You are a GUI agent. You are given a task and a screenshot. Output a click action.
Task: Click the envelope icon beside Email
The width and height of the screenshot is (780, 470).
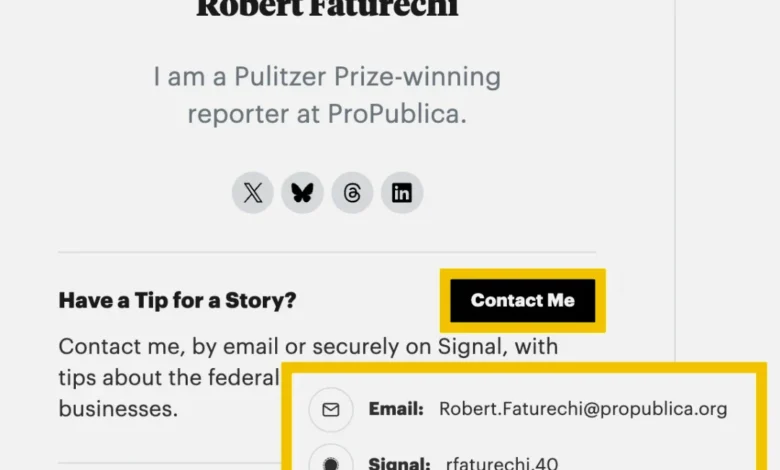tap(331, 409)
